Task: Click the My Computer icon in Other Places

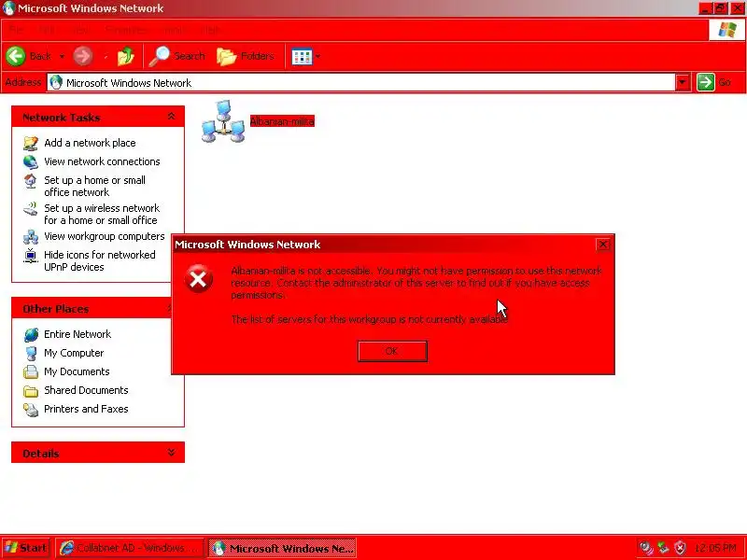Action: (31, 354)
